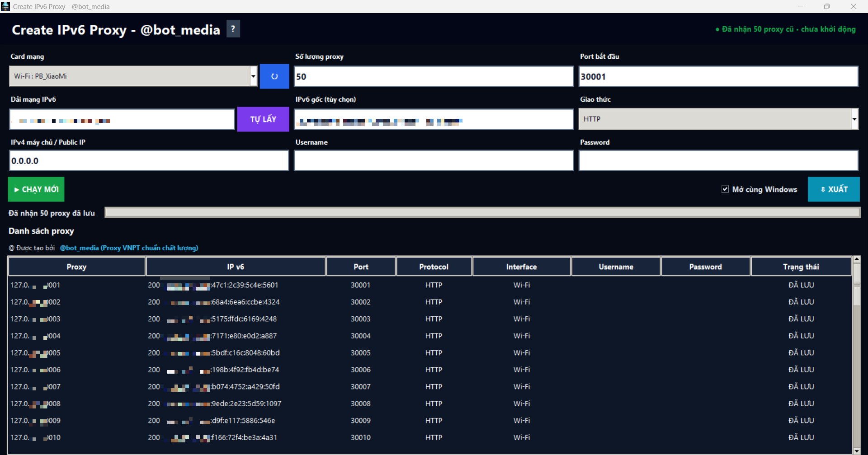The image size is (868, 455).
Task: Click the app icon in title bar
Action: tap(5, 6)
